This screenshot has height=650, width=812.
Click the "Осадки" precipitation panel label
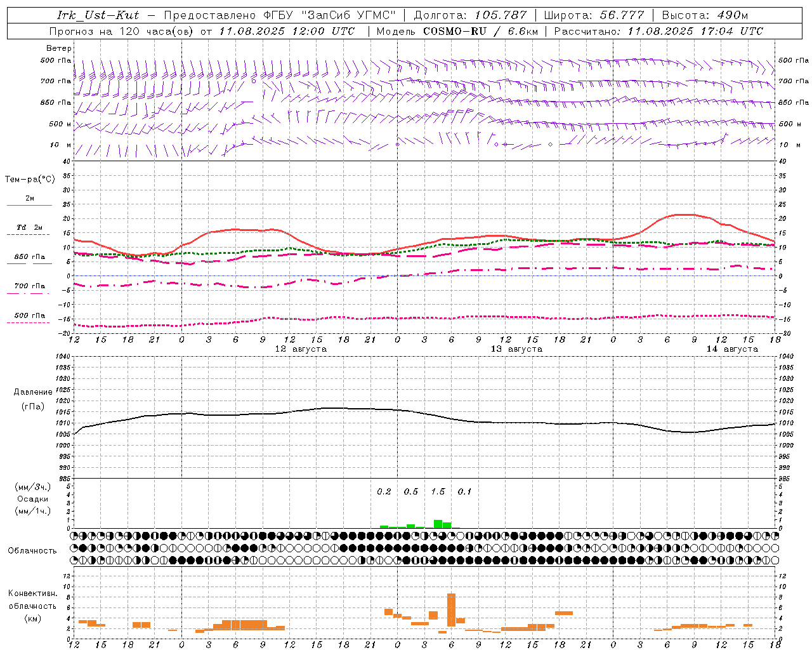(33, 499)
